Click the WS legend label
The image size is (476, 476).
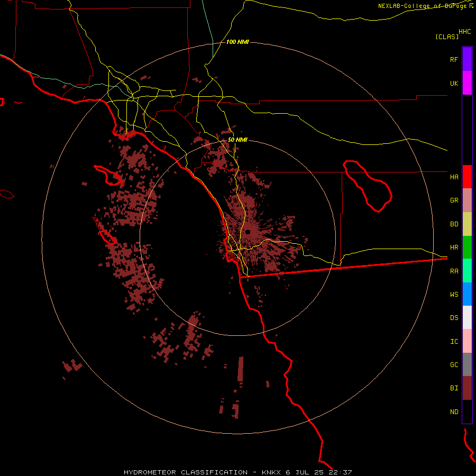(x=454, y=295)
